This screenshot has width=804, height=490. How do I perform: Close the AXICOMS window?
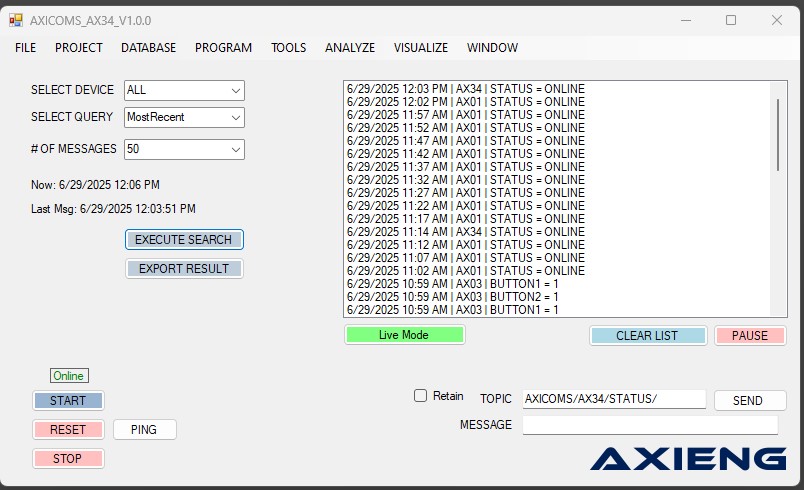pyautogui.click(x=777, y=21)
